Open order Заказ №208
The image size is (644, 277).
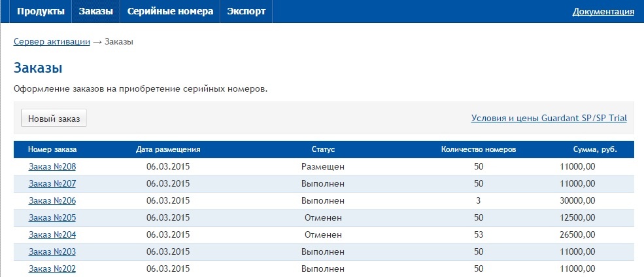[x=52, y=166]
